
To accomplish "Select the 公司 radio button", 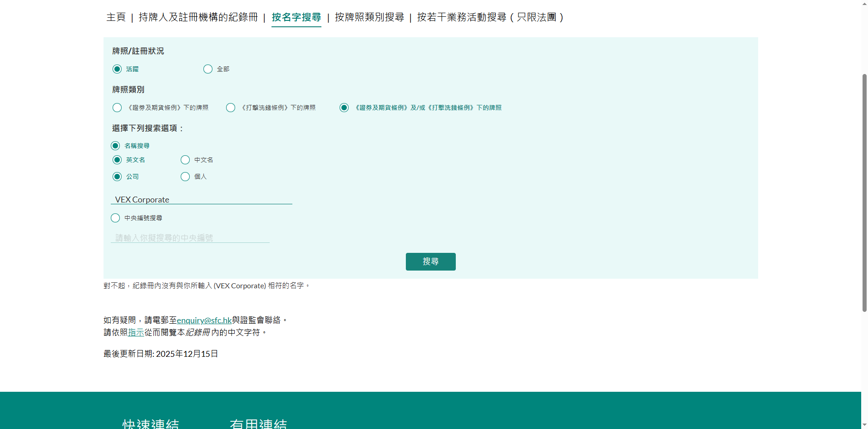I will tap(117, 177).
